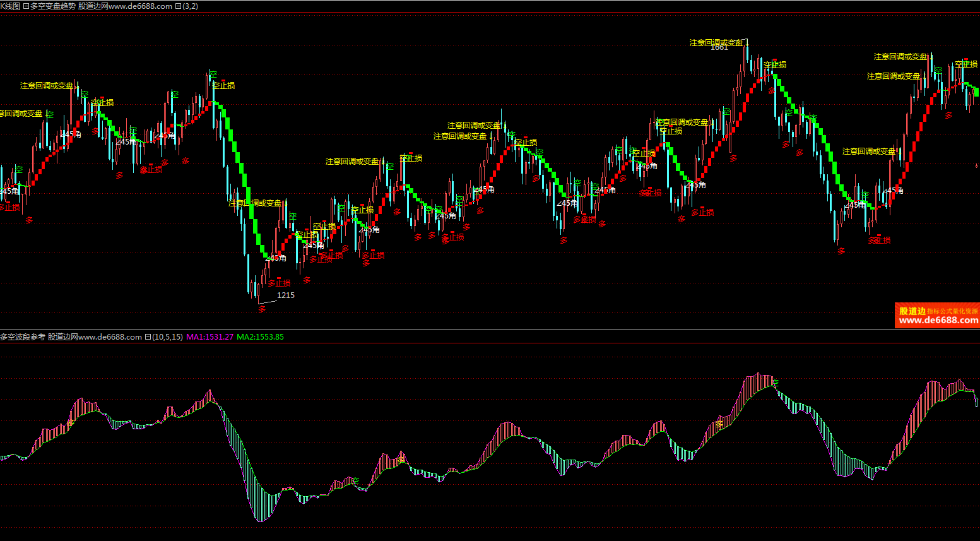The height and width of the screenshot is (541, 980).
Task: Click 注意回调或变盘 annotation beside 1661 peak
Action: click(716, 43)
